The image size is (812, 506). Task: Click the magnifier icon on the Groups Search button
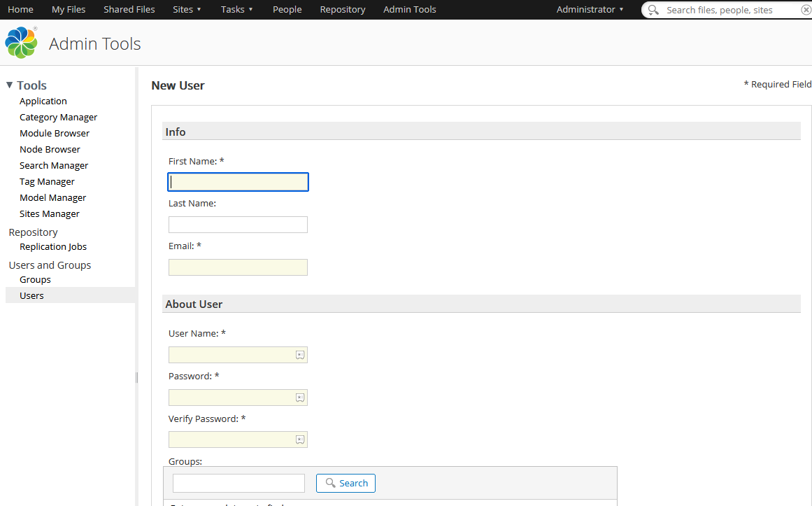329,483
